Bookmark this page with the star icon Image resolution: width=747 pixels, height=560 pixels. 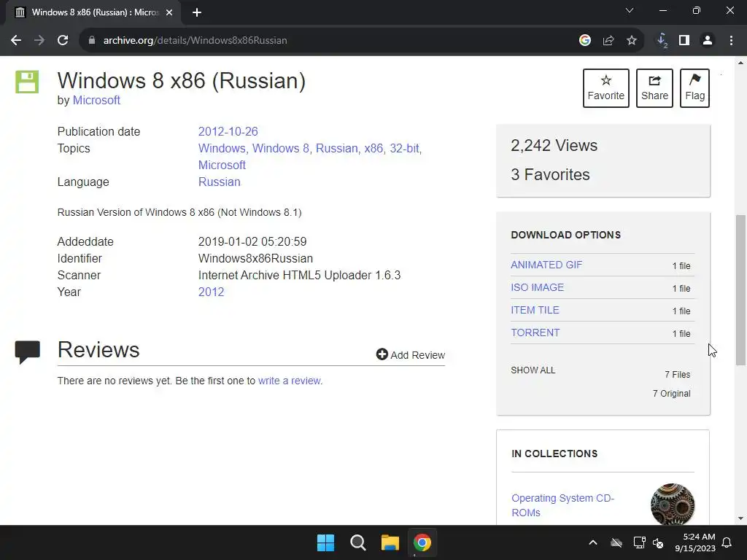pyautogui.click(x=632, y=41)
